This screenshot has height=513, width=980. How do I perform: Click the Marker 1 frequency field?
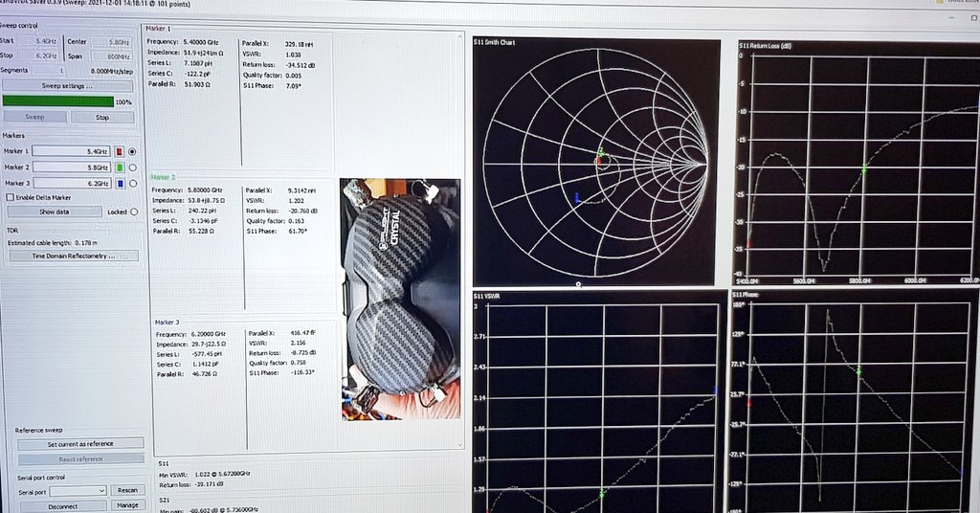(71, 151)
